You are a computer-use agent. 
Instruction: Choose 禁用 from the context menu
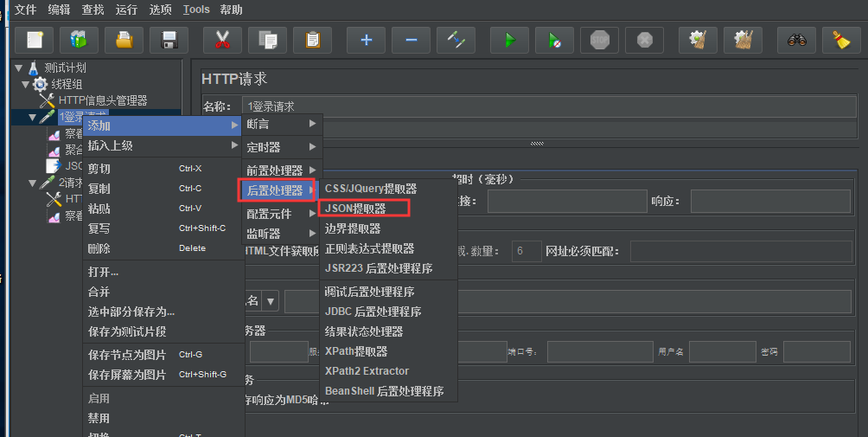[163, 418]
